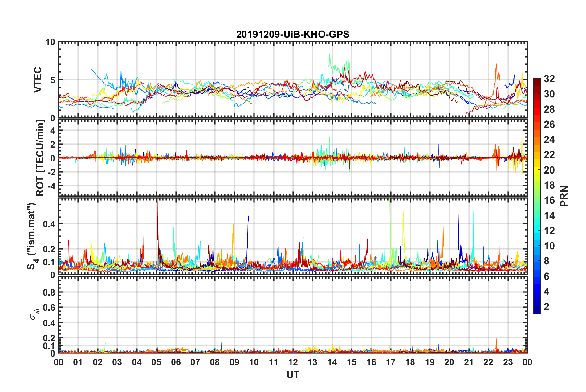This screenshot has width=586, height=392.
Task: Select the "14" hour tick on UT axis
Action: point(332,362)
